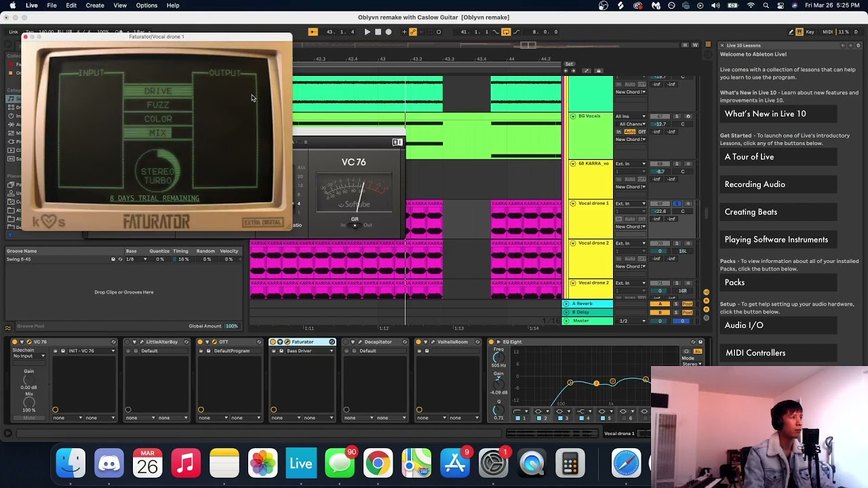This screenshot has width=868, height=488.
Task: Open ValhallaRoom plug-in window wrench icon
Action: pos(433,342)
